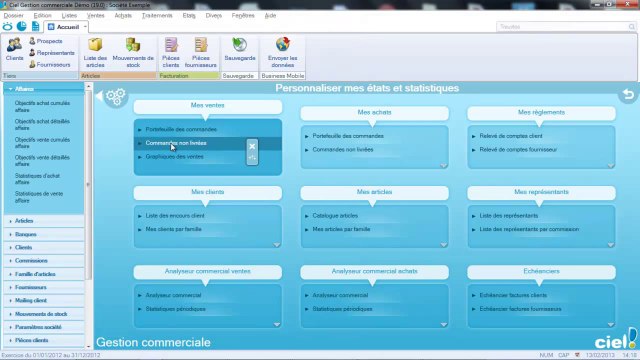Click the sidebar scroll up arrow

point(88,87)
